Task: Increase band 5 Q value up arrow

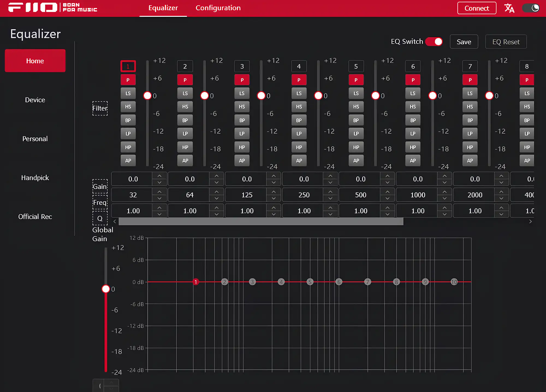Action: pos(387,208)
